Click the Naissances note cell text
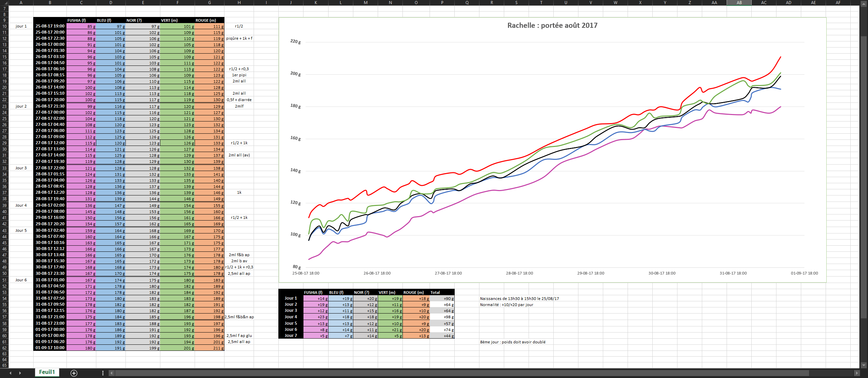 [x=519, y=299]
